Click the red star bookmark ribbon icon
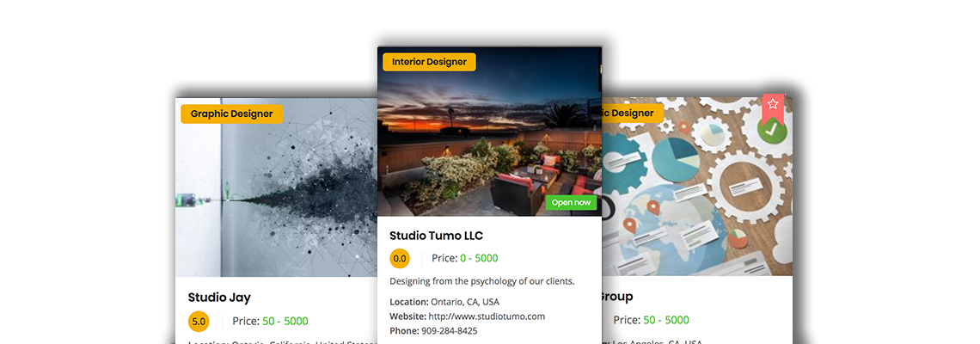 tap(773, 107)
